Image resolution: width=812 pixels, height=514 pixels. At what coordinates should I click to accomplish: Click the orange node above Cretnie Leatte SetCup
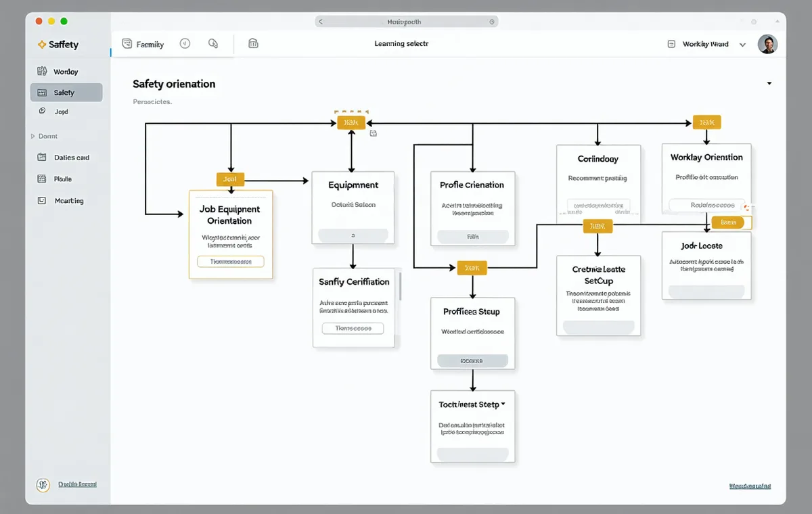coord(597,226)
